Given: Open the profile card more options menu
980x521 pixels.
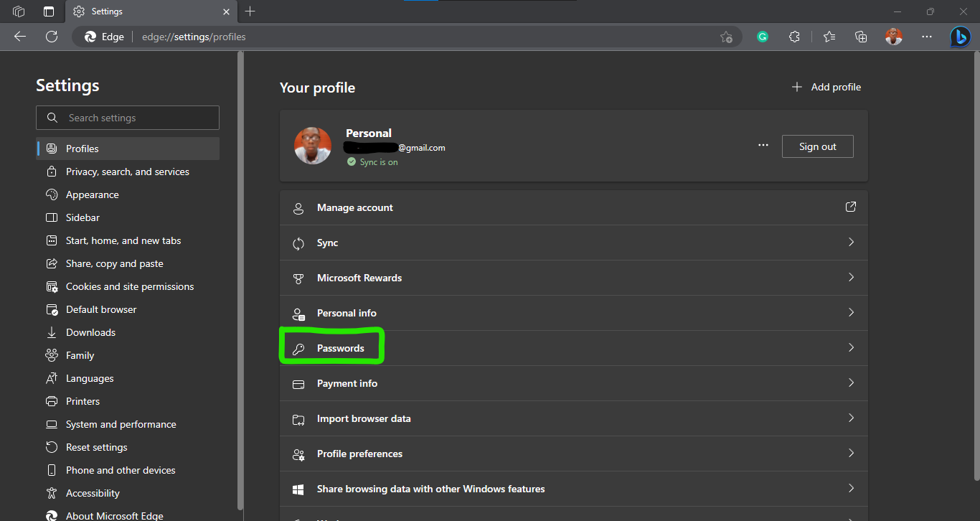Looking at the screenshot, I should point(763,144).
